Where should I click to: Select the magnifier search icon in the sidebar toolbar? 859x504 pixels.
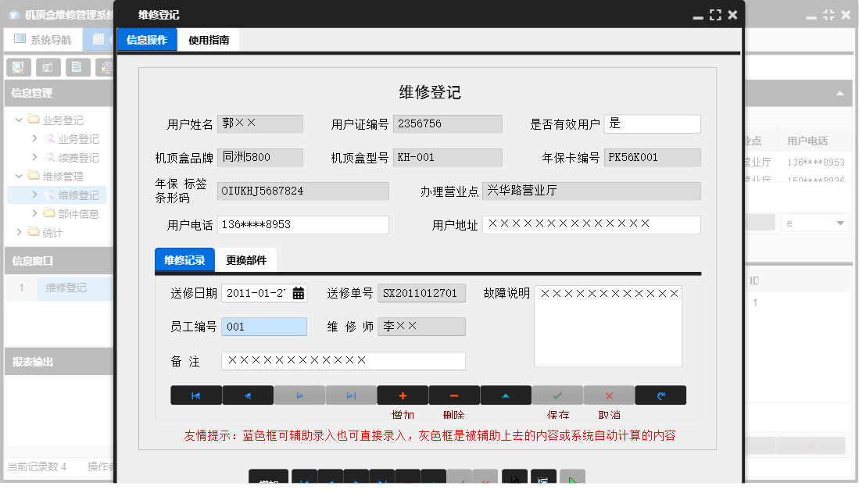coord(17,66)
